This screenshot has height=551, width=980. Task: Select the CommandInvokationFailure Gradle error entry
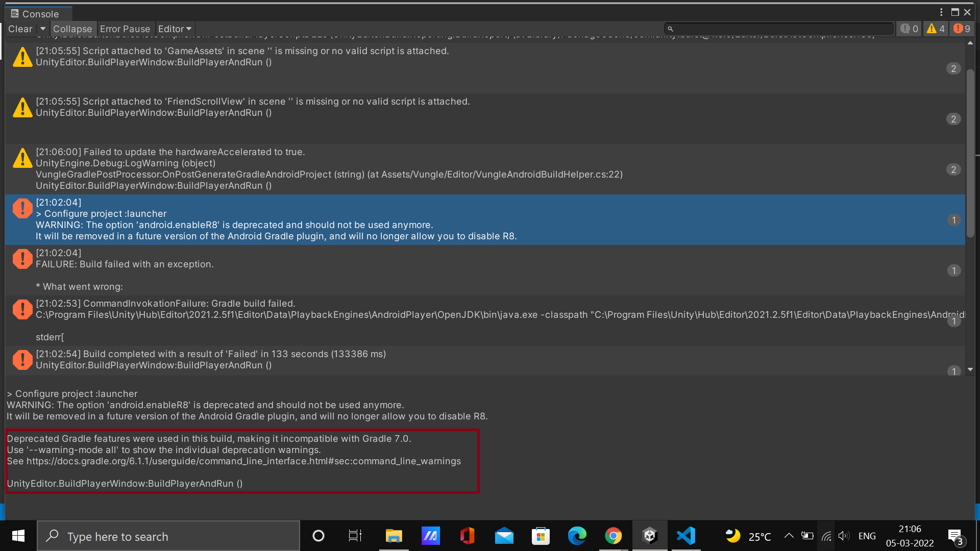(x=485, y=320)
